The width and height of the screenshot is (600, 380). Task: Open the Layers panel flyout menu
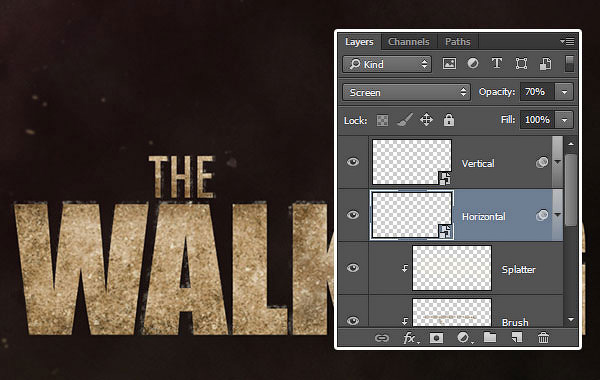[567, 41]
